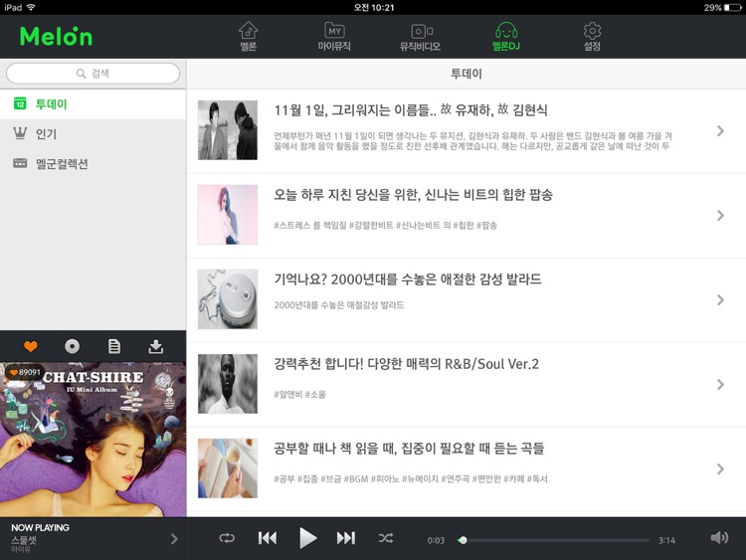Click the CHAT-SHIRE album cover
This screenshot has height=560, width=746.
[x=93, y=440]
